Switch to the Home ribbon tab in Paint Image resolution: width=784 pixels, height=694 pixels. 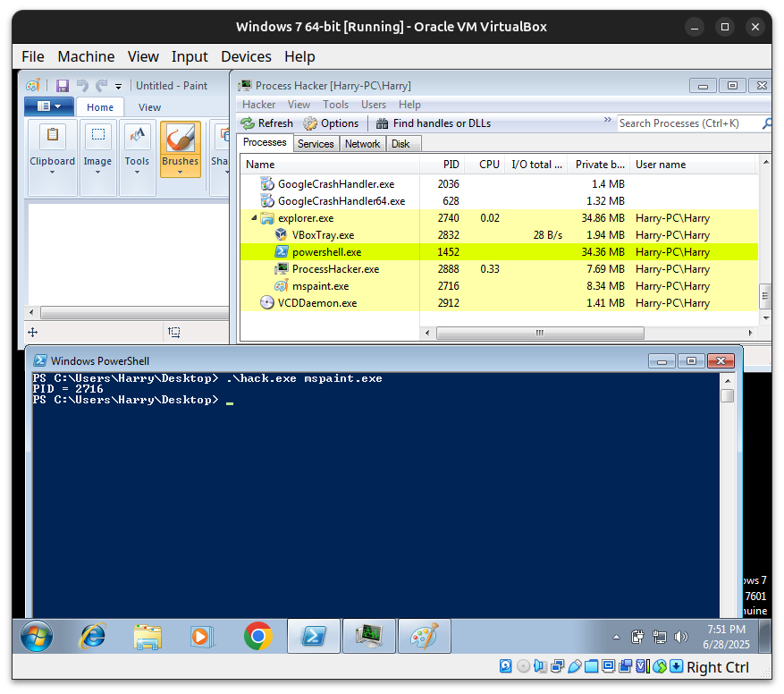[x=100, y=107]
